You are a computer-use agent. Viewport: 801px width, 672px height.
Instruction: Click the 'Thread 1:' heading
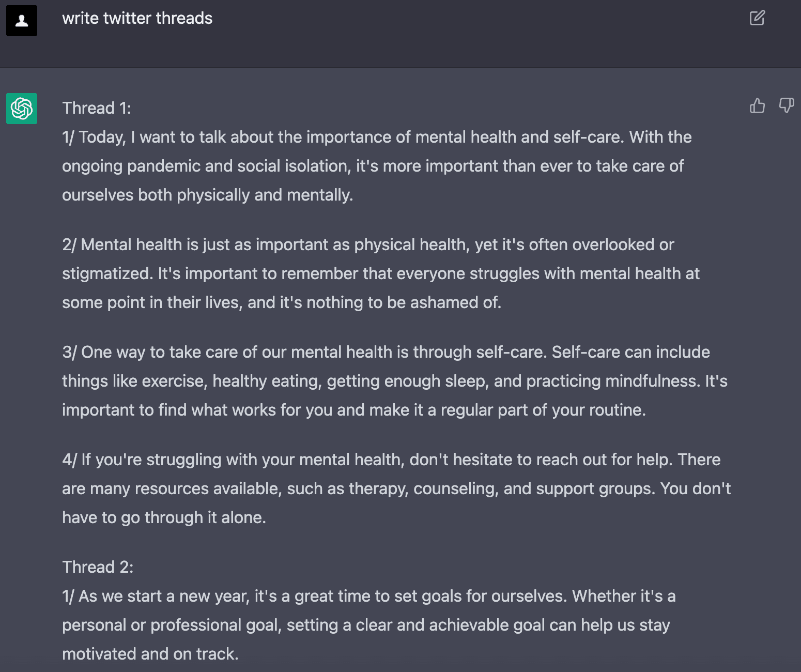coord(97,108)
